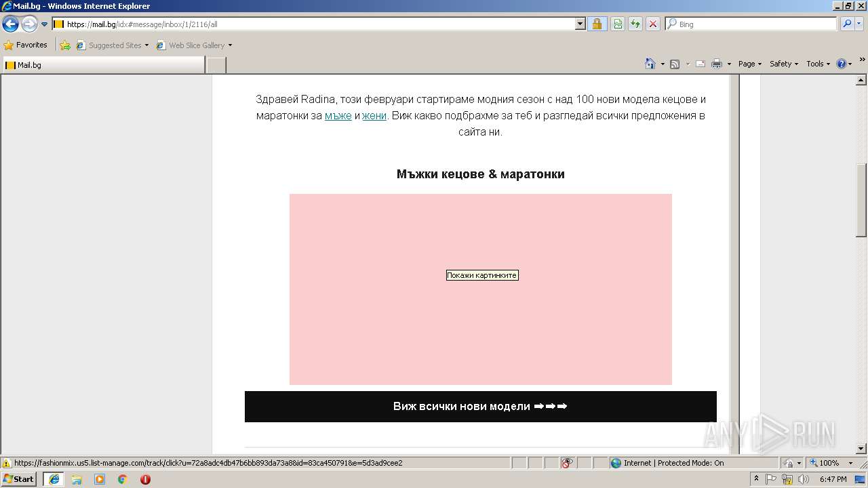The height and width of the screenshot is (488, 868).
Task: Launch Chrome from the taskbar
Action: (123, 479)
